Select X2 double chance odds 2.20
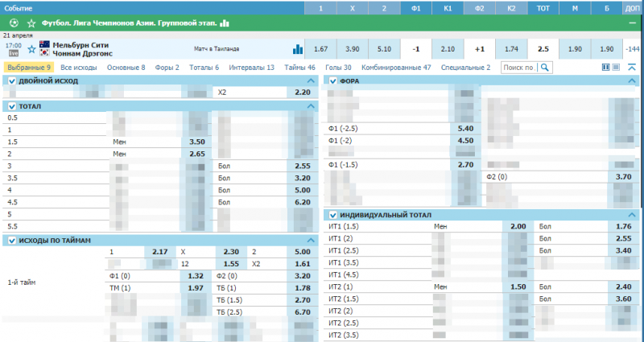This screenshot has height=342, width=644. click(303, 93)
